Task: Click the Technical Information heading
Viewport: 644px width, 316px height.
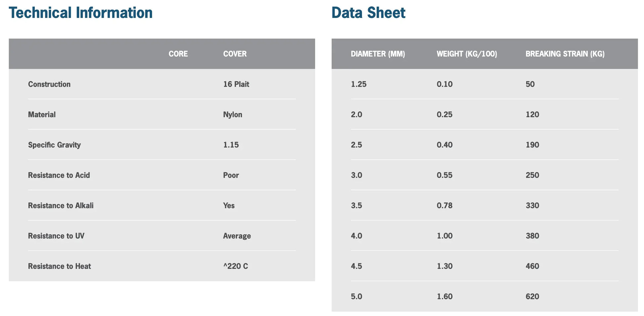Action: 80,13
